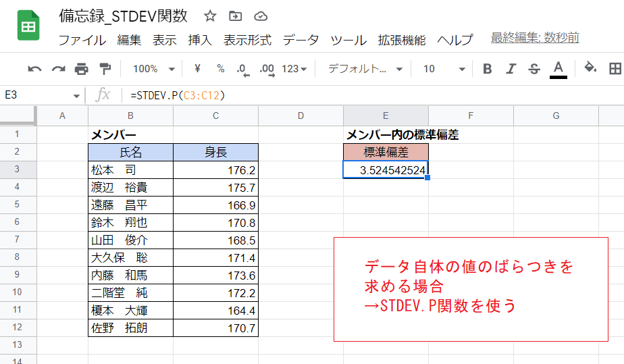
Task: Select column F header
Action: (471, 115)
